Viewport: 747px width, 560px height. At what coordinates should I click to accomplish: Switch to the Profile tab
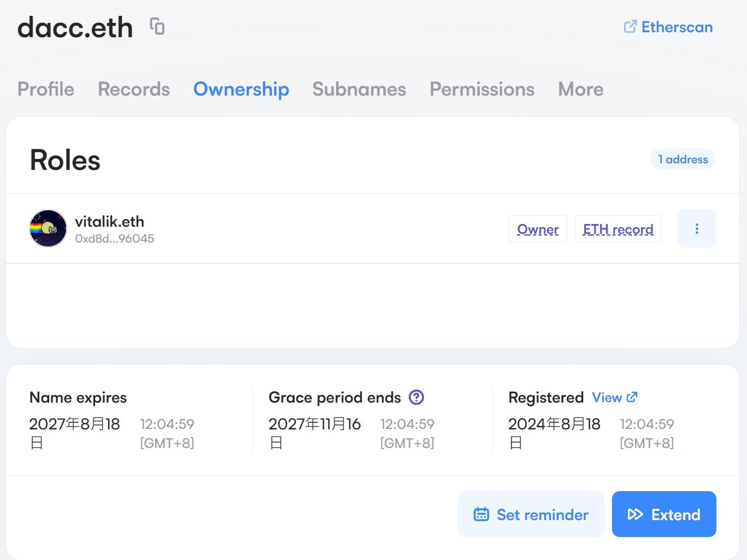click(x=46, y=89)
